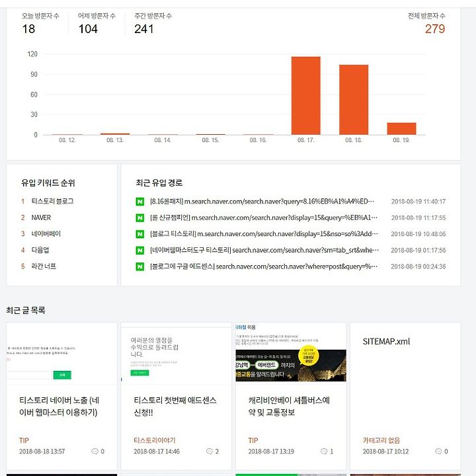Click thumbnail of 캐리비안베이 셔틀버스 post
Viewport: 476px width, 476px height.
[x=291, y=353]
